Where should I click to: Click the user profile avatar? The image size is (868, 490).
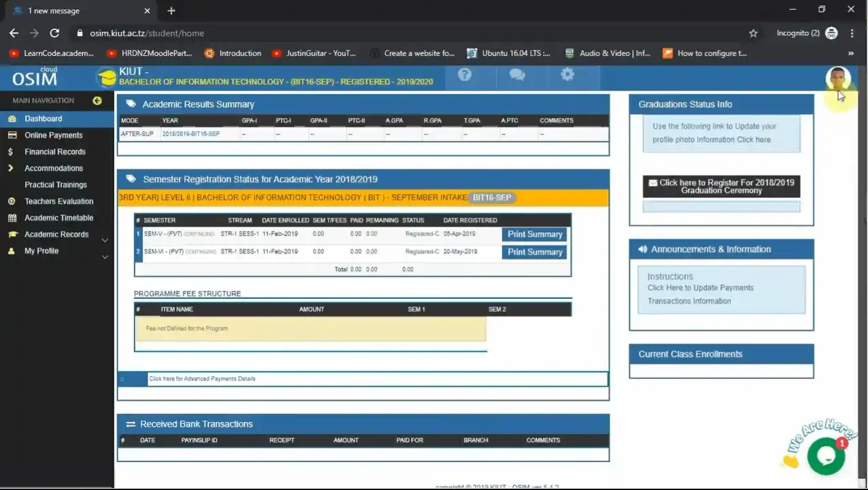pos(837,78)
